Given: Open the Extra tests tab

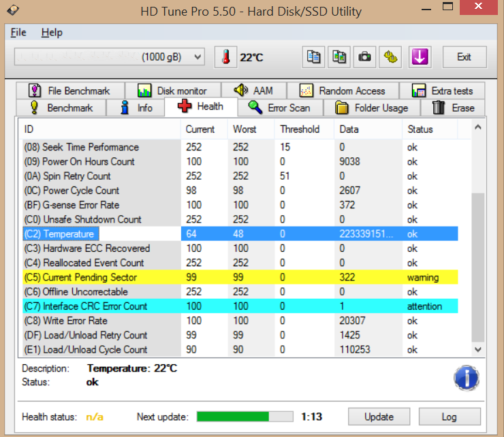Looking at the screenshot, I should click(442, 91).
